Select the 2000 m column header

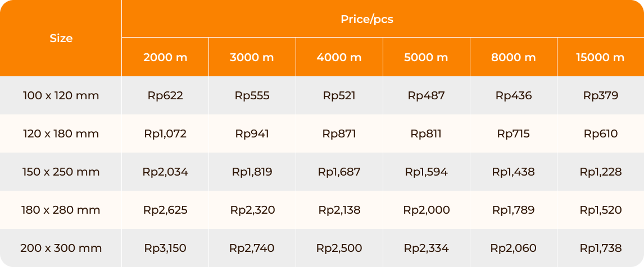pos(165,57)
